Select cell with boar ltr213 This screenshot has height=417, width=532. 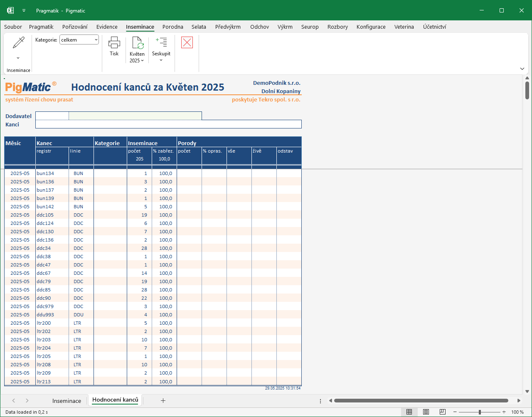tap(52, 381)
